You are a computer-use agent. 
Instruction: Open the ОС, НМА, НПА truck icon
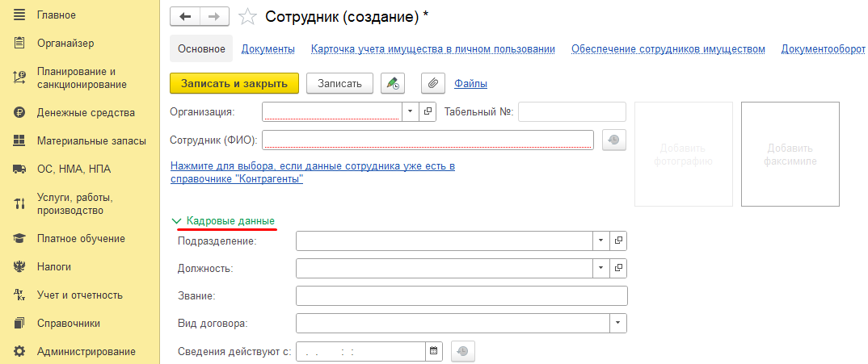(19, 169)
